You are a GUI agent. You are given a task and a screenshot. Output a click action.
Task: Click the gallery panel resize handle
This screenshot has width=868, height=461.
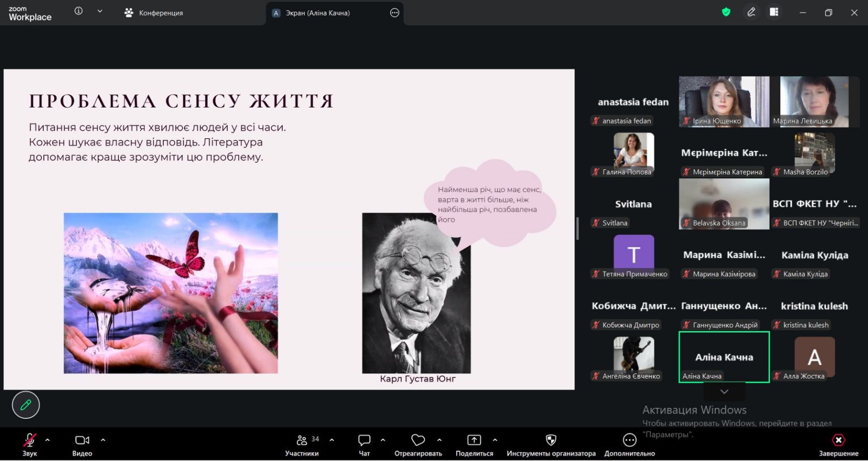577,228
